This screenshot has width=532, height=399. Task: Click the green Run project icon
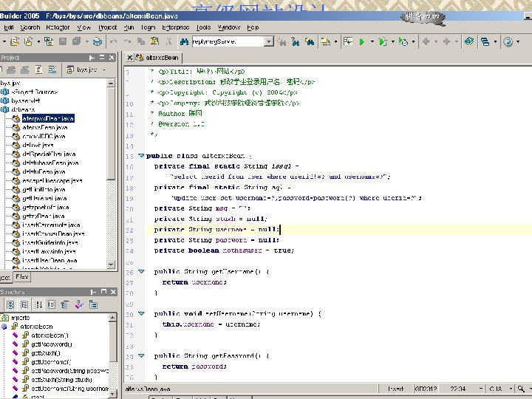tap(362, 42)
